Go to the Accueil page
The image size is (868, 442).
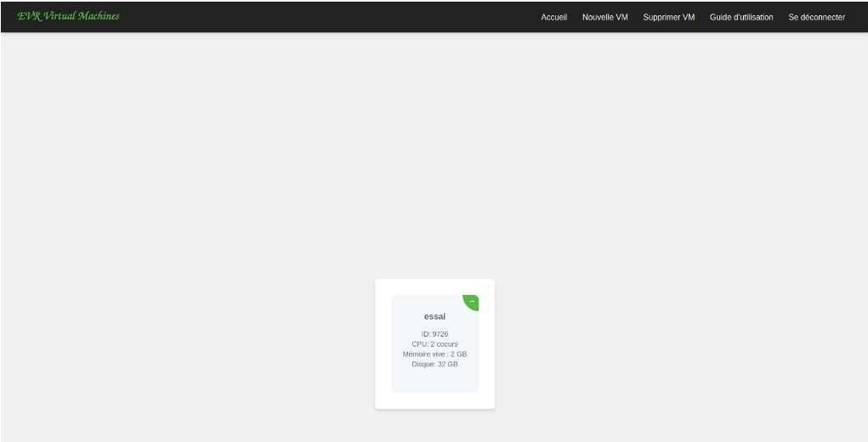click(x=553, y=17)
